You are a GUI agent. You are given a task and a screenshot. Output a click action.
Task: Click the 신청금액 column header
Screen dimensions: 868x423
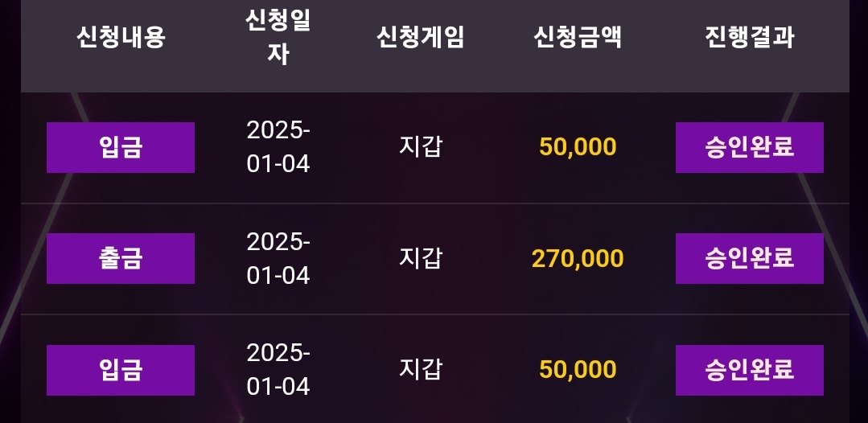coord(578,37)
